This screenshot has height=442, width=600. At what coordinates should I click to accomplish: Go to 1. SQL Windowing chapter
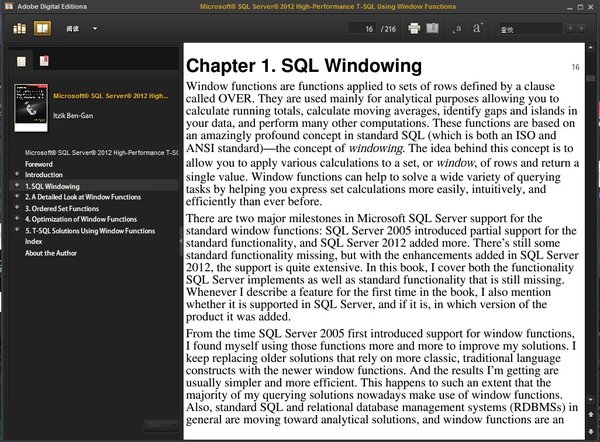tap(52, 186)
